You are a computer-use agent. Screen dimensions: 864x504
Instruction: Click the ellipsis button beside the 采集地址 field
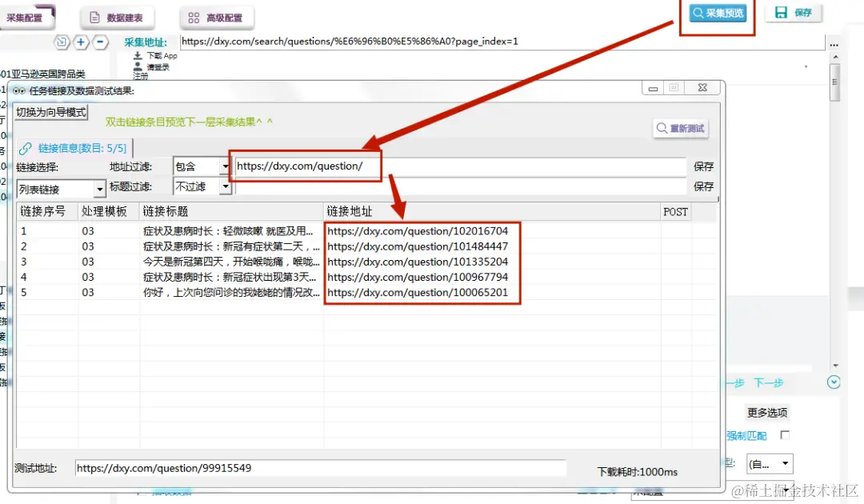pyautogui.click(x=834, y=43)
